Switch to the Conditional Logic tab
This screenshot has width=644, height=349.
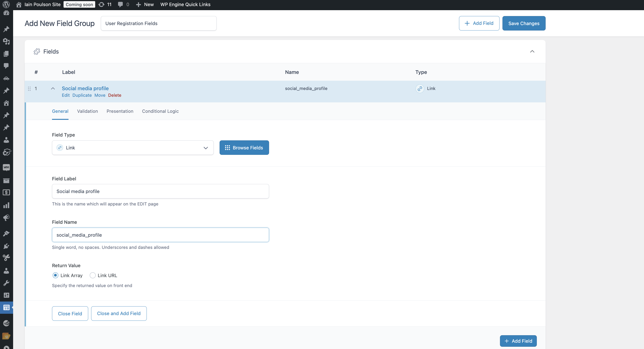(x=160, y=111)
